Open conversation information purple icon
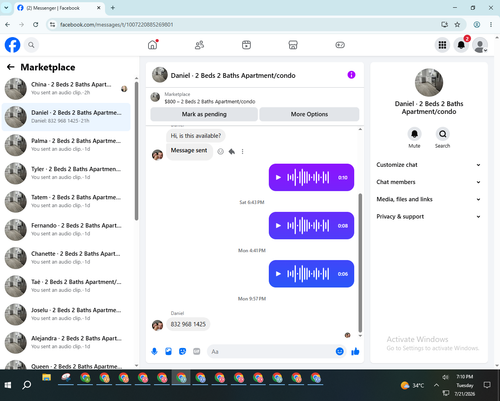Image resolution: width=500 pixels, height=401 pixels. click(351, 75)
